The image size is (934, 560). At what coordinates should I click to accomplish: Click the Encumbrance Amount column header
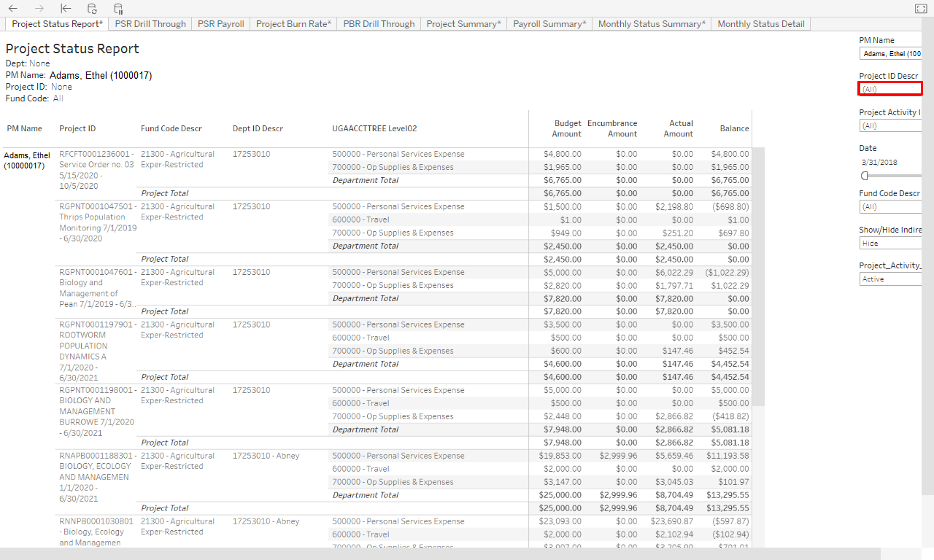(x=612, y=128)
